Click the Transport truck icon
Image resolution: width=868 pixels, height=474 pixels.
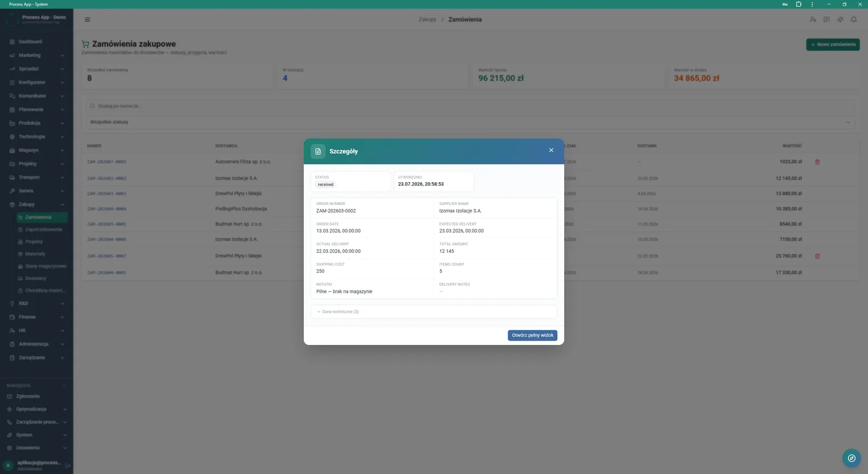[12, 177]
